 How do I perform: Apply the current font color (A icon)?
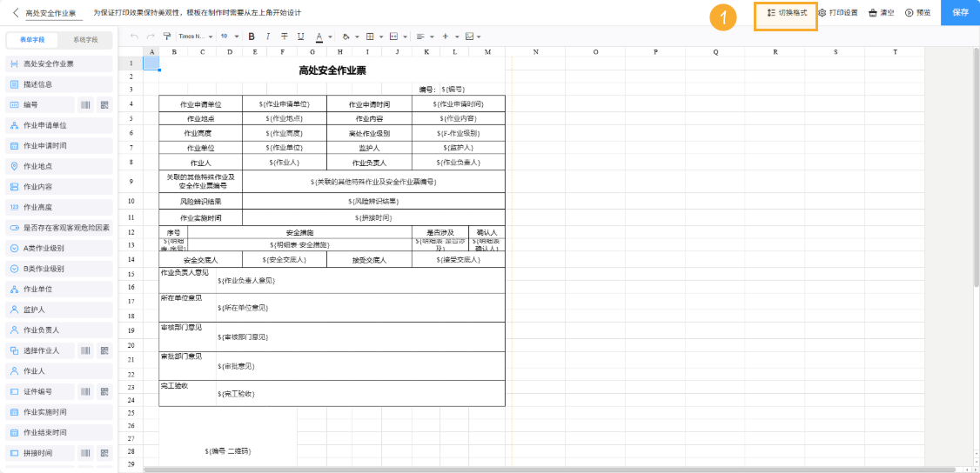pyautogui.click(x=319, y=37)
